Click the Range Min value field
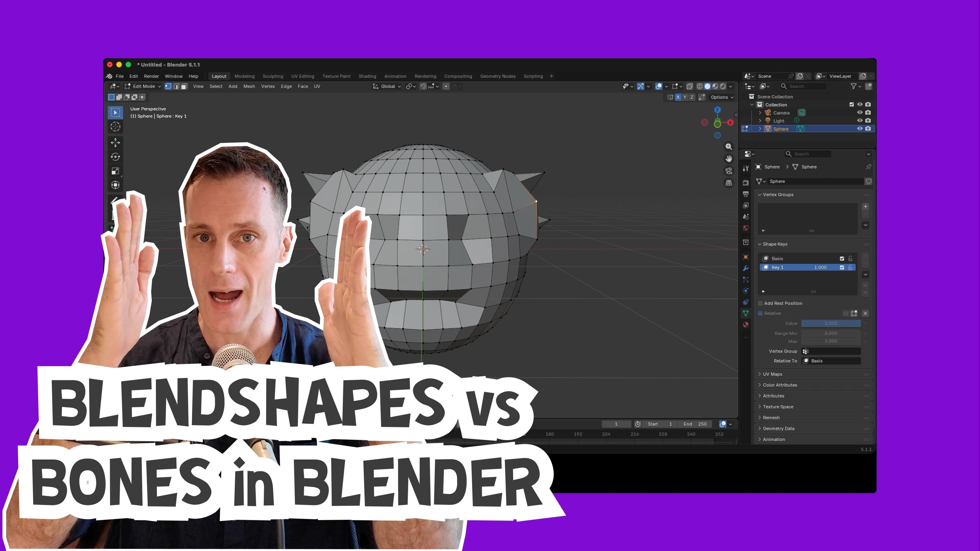 coord(831,334)
